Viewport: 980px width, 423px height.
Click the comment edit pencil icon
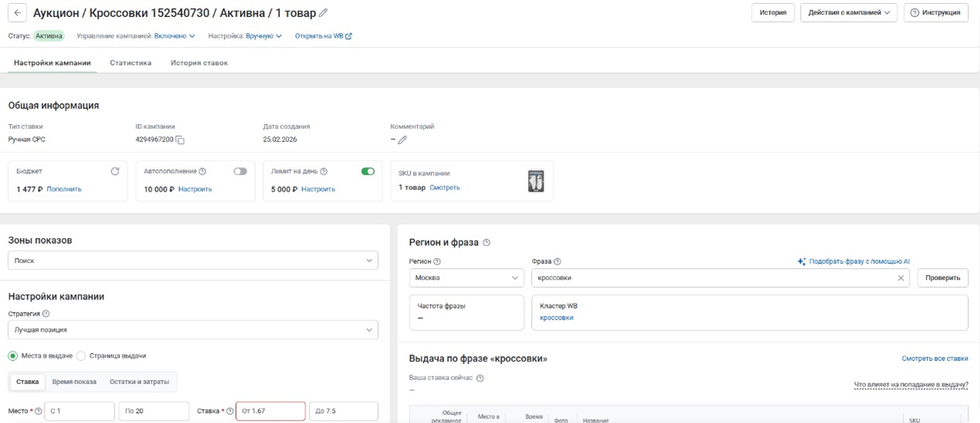(402, 140)
